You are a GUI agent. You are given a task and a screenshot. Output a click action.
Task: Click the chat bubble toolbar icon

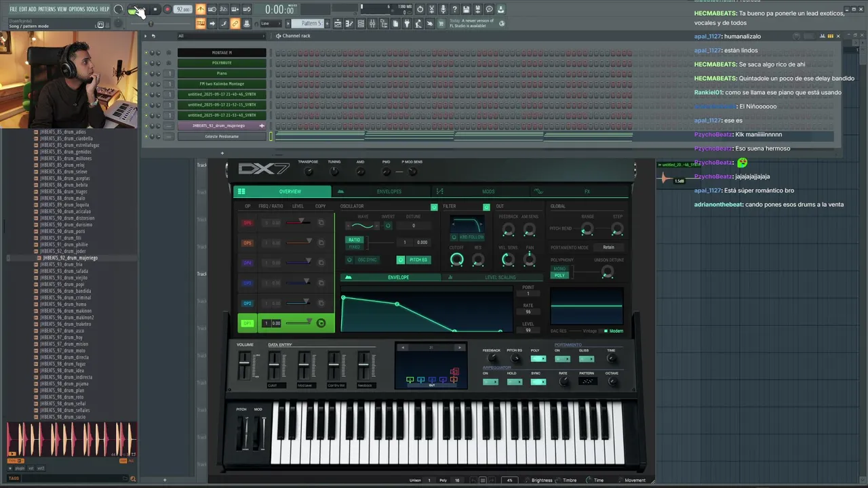click(x=489, y=9)
